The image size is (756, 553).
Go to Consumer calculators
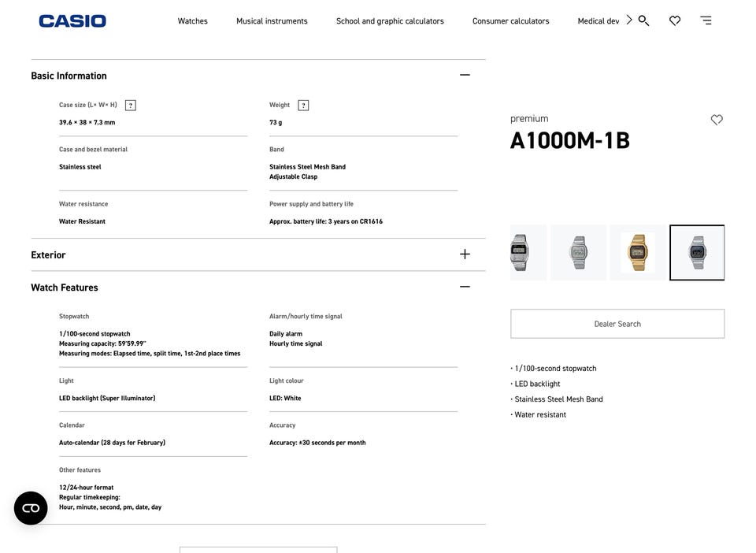(510, 21)
